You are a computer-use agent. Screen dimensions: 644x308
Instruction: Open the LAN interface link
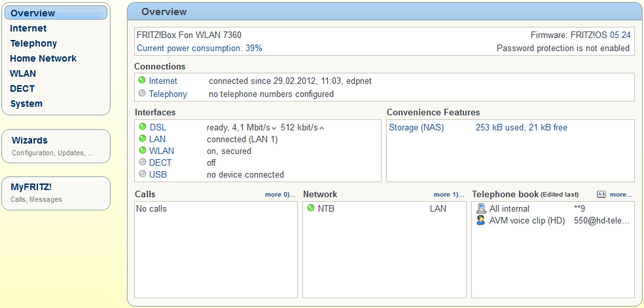158,140
